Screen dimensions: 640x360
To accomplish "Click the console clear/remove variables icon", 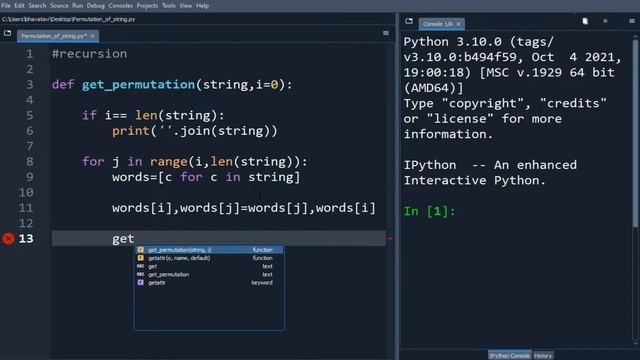I will tap(585, 21).
